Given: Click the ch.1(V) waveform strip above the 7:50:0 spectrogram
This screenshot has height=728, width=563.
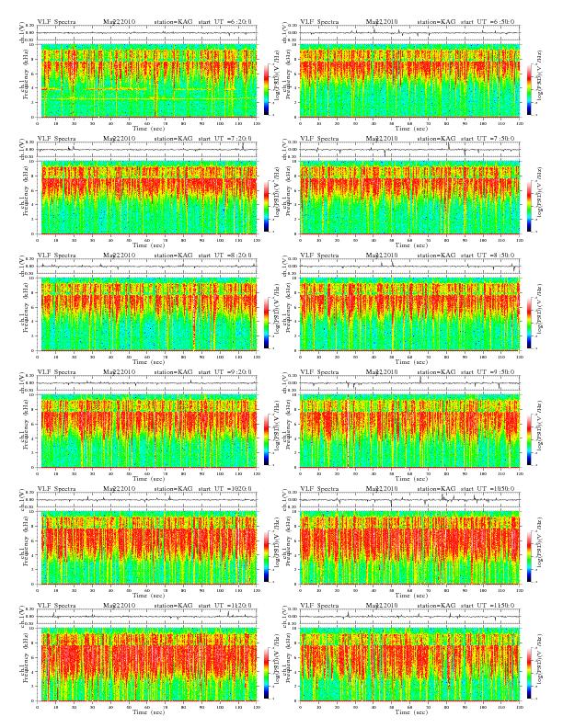Looking at the screenshot, I should point(410,150).
